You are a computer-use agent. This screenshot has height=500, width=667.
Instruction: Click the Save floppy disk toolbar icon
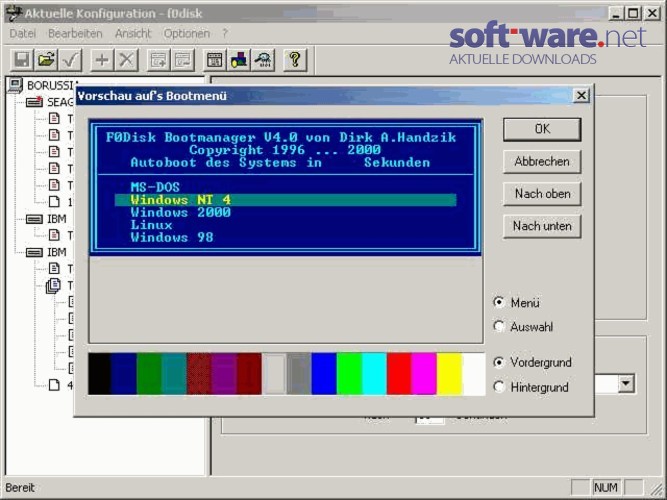tap(21, 60)
